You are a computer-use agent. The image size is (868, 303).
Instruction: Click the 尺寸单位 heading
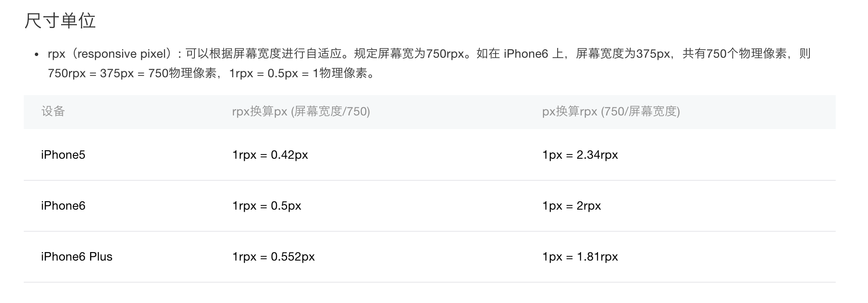pyautogui.click(x=60, y=21)
